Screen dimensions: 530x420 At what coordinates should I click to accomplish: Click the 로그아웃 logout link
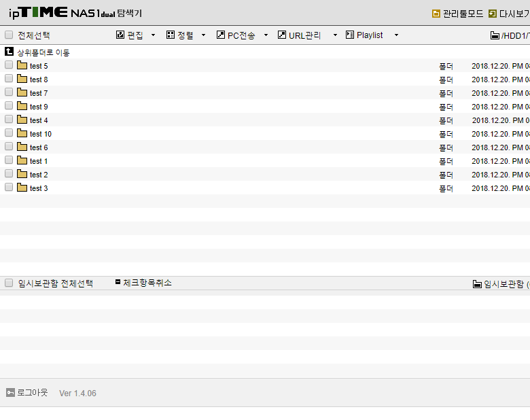pyautogui.click(x=33, y=393)
